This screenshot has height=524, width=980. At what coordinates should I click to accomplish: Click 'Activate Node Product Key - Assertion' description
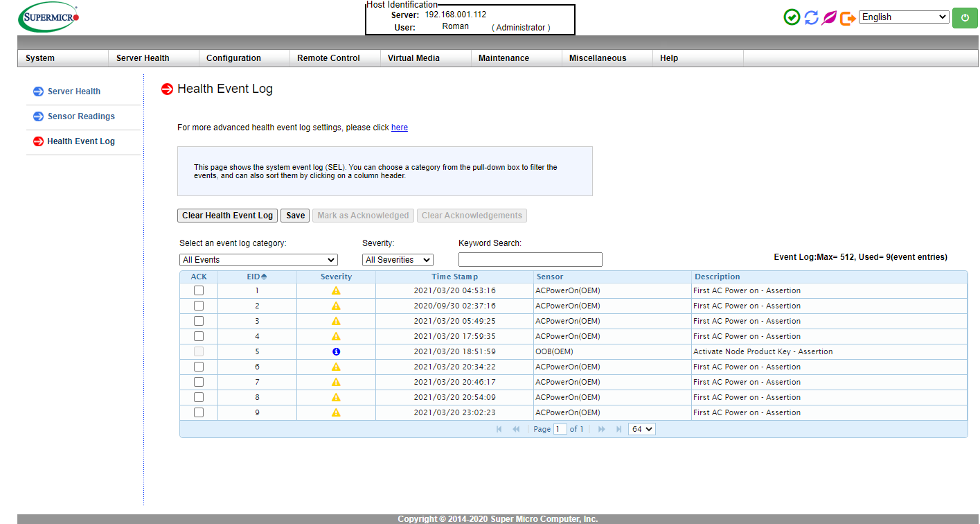click(763, 351)
